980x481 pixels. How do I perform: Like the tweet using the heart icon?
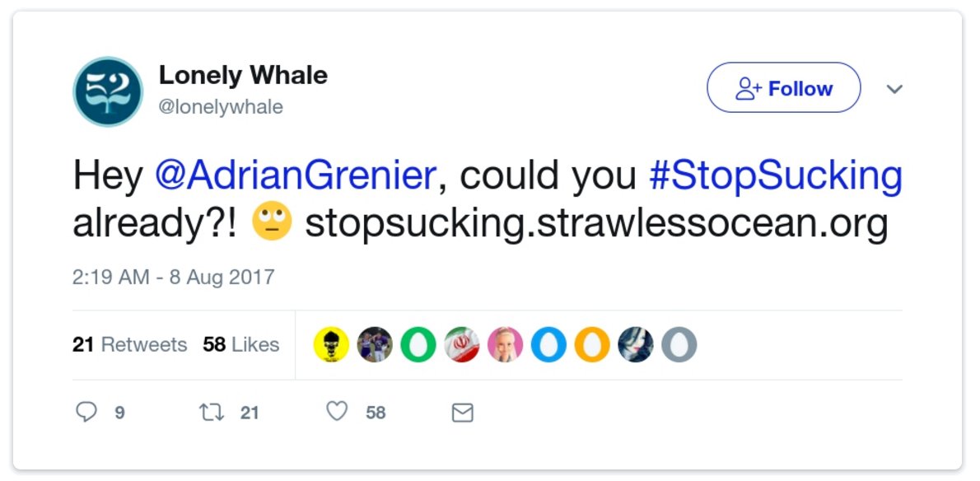pos(338,412)
